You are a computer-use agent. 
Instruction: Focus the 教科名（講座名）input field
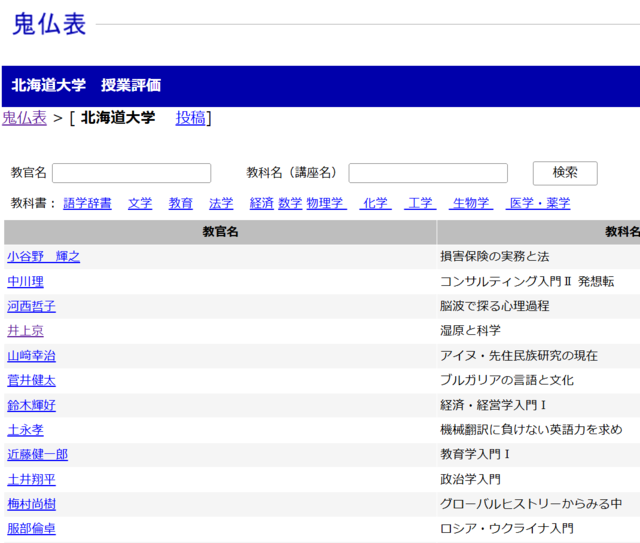tap(427, 173)
